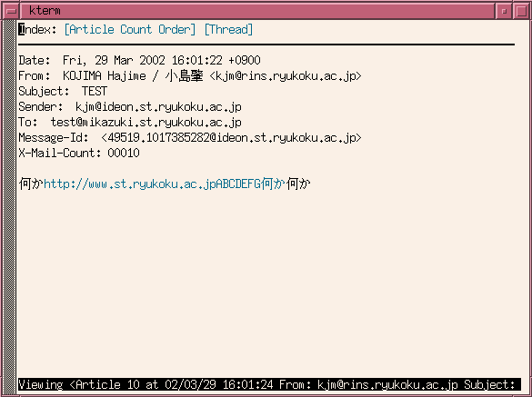Click the vertical scrollbar on left edge
The height and width of the screenshot is (397, 532).
click(x=9, y=207)
